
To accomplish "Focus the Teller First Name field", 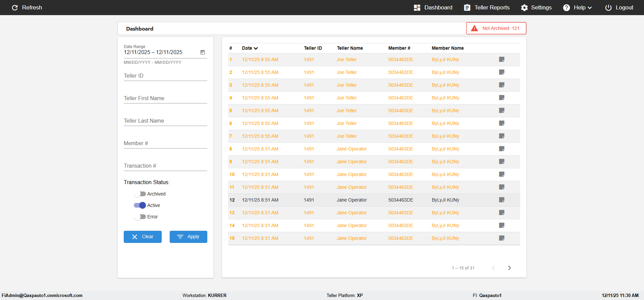I will (x=165, y=98).
